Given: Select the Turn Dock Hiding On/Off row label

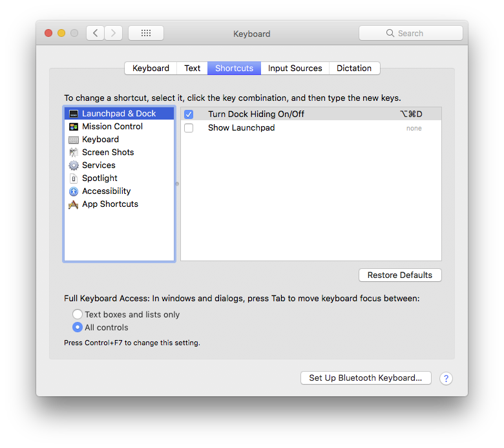Looking at the screenshot, I should click(256, 114).
